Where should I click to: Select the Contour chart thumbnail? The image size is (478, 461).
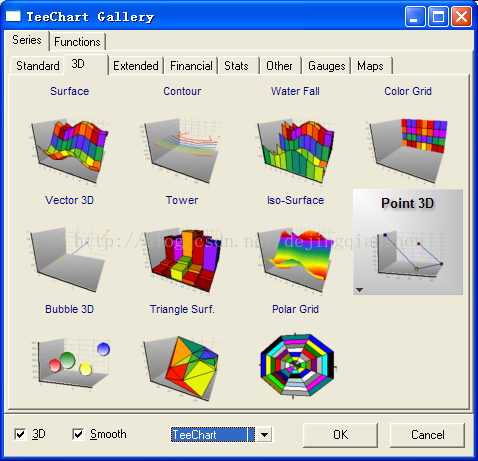click(x=181, y=151)
